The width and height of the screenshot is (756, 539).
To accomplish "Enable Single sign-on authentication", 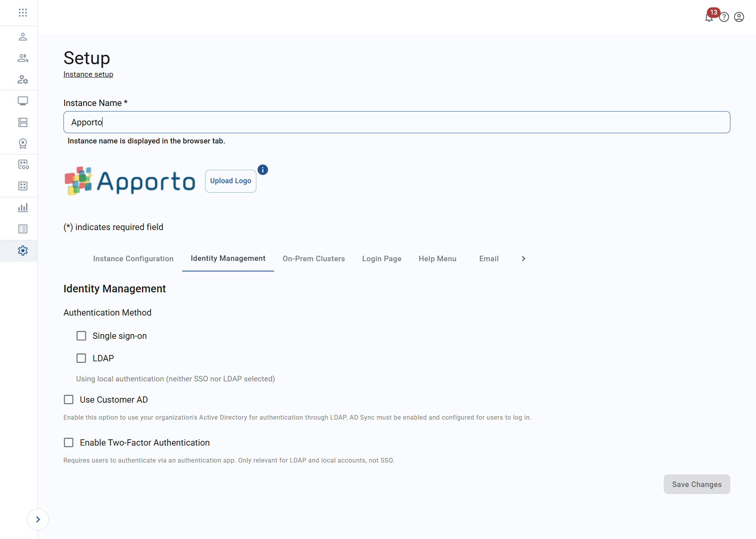I will pos(81,336).
